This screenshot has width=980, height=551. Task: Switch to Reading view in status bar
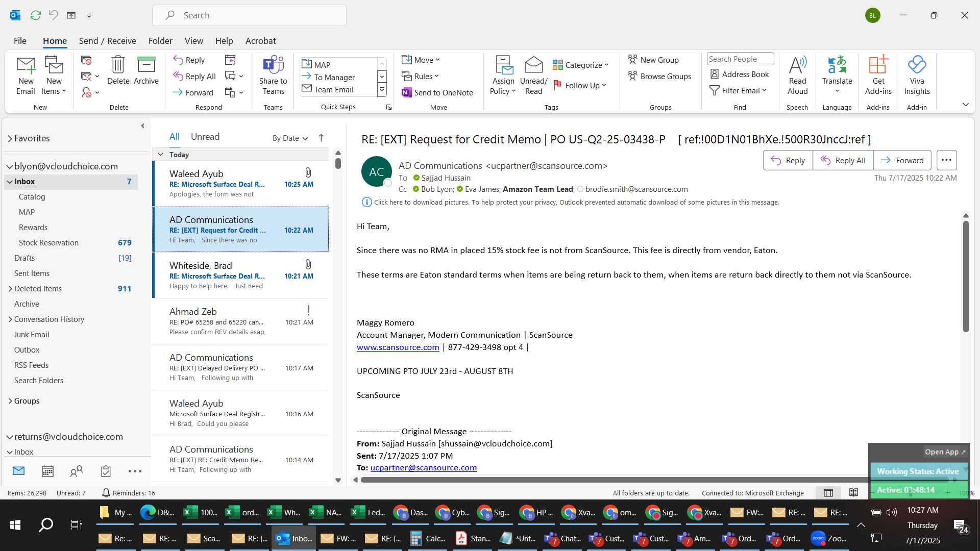(x=853, y=493)
